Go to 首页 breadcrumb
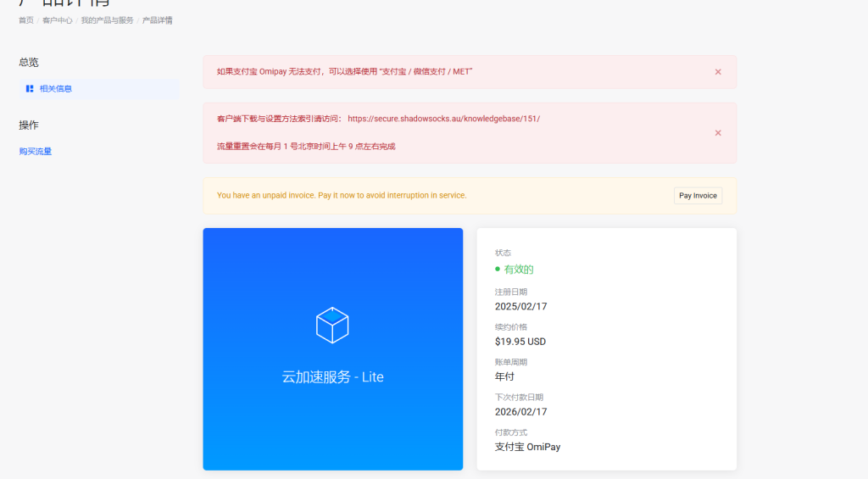Screen dimensions: 868x479 coord(26,20)
